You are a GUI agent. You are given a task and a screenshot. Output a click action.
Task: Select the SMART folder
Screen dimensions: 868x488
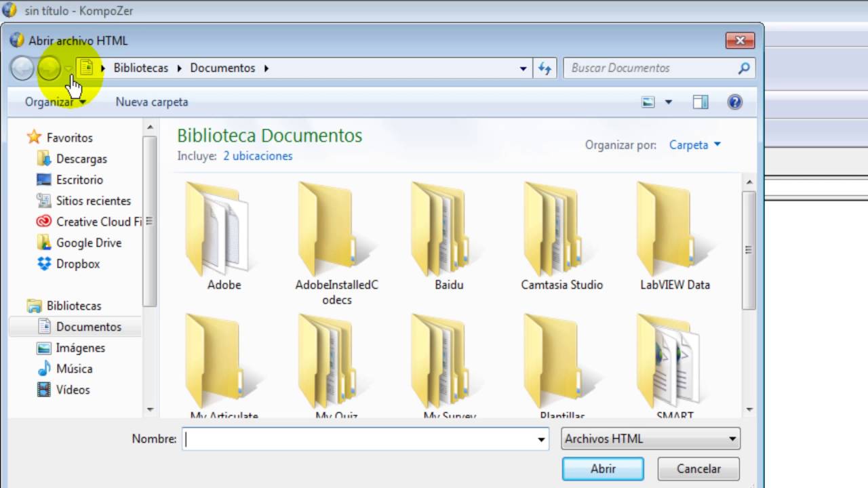click(x=675, y=367)
